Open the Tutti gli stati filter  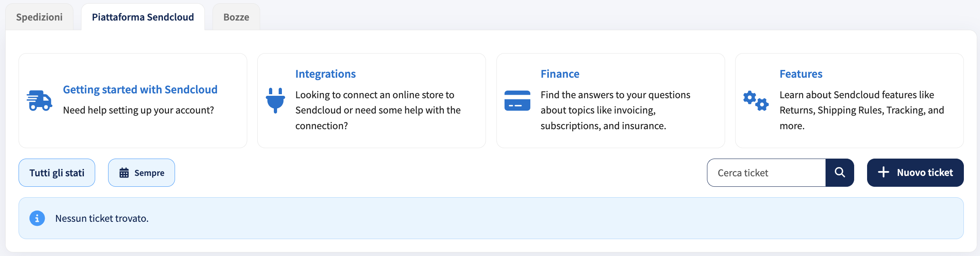(57, 173)
